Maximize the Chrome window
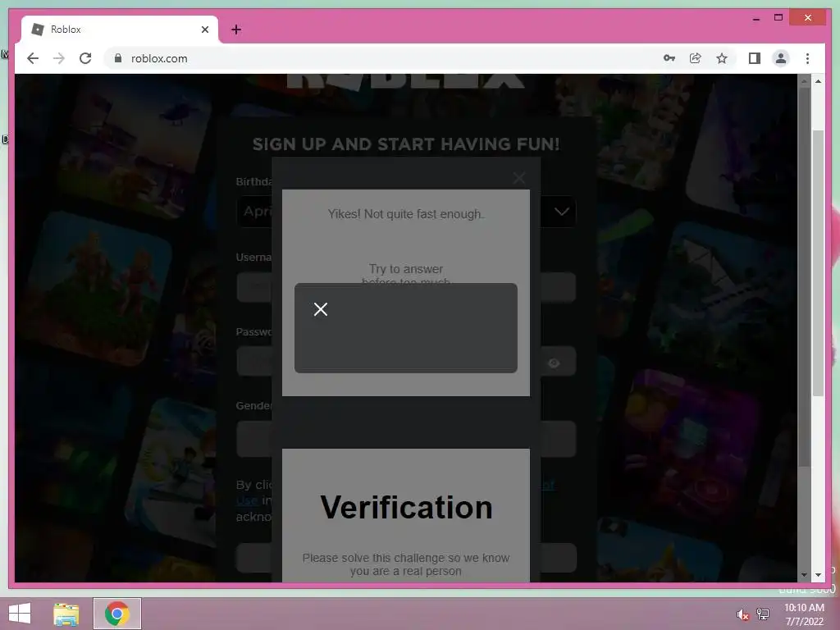 pos(778,18)
